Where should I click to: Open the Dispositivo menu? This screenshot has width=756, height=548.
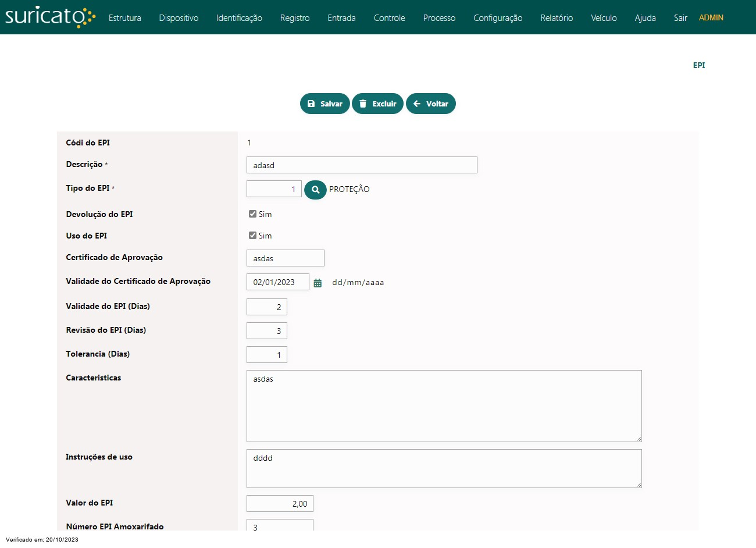[179, 18]
